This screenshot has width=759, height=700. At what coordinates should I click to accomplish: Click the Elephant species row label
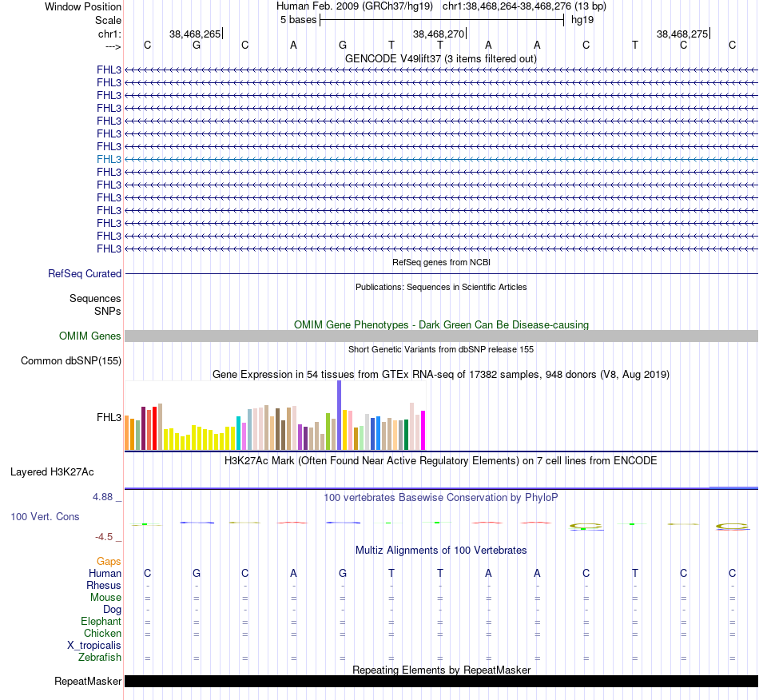[x=101, y=621]
